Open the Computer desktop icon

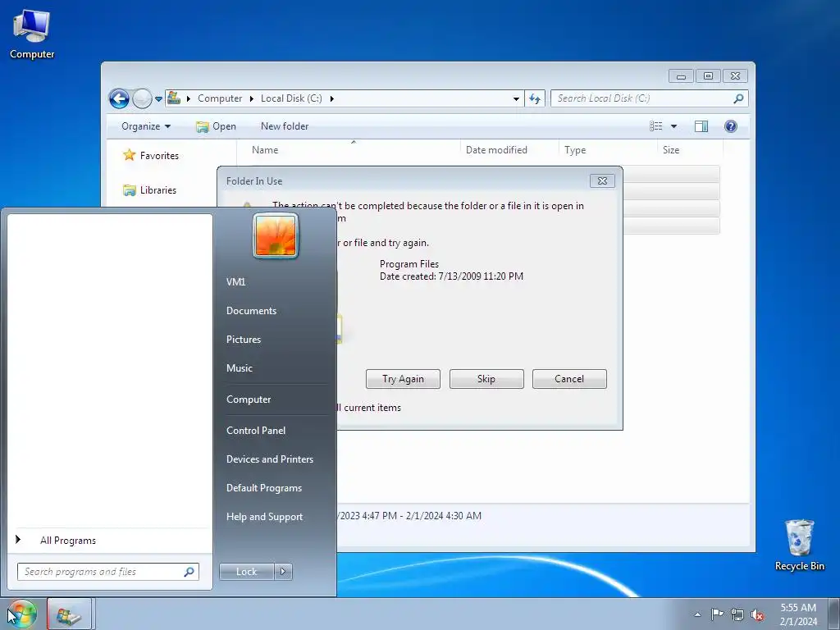click(x=32, y=34)
